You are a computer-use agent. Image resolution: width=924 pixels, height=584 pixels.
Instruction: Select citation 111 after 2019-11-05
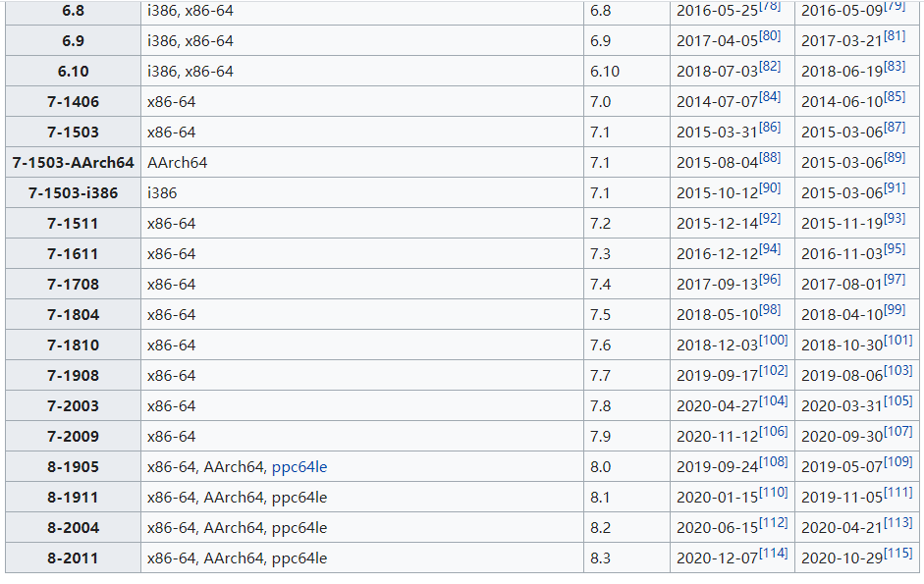point(898,493)
